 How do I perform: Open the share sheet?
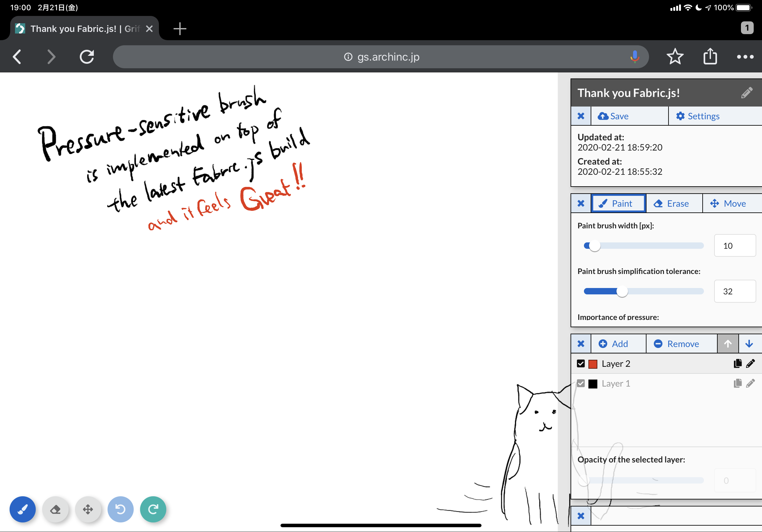coord(710,56)
